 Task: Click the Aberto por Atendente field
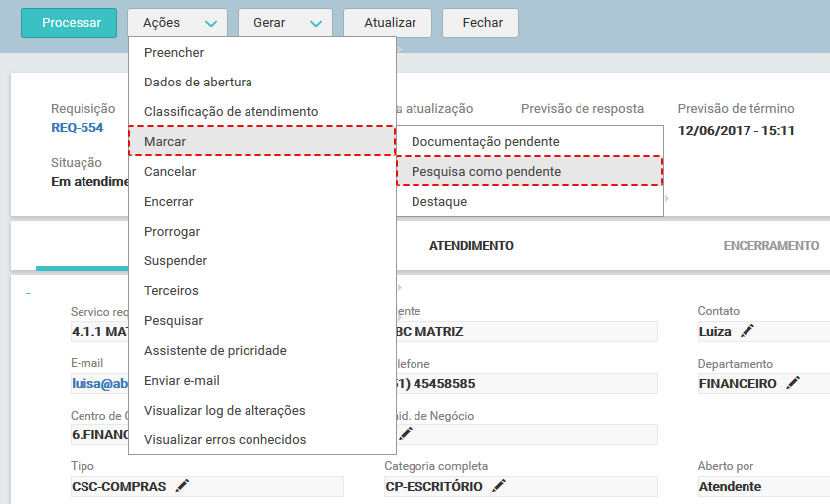point(763,486)
